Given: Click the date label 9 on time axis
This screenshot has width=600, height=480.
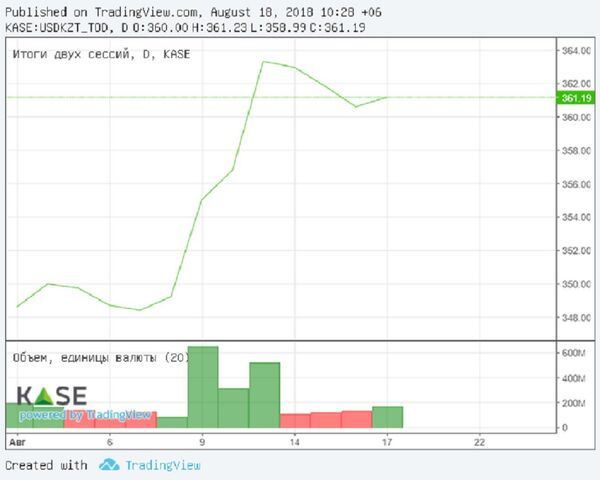Looking at the screenshot, I should coord(202,441).
